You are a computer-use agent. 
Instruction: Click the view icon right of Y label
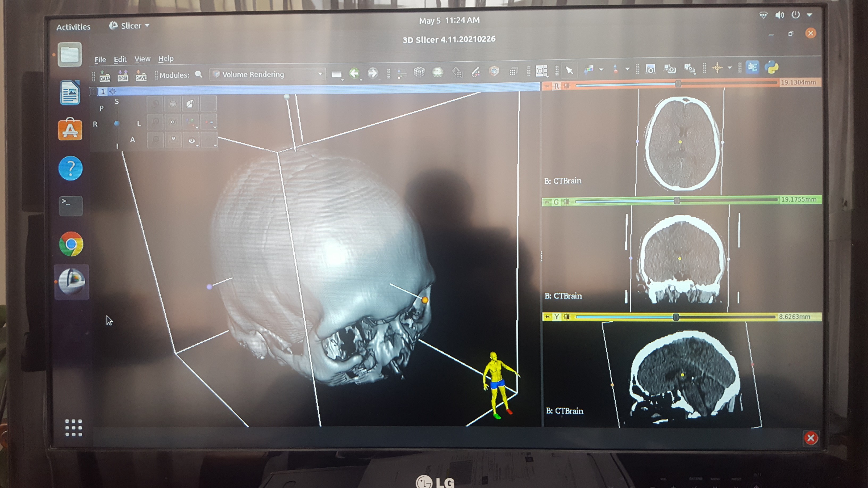(567, 317)
